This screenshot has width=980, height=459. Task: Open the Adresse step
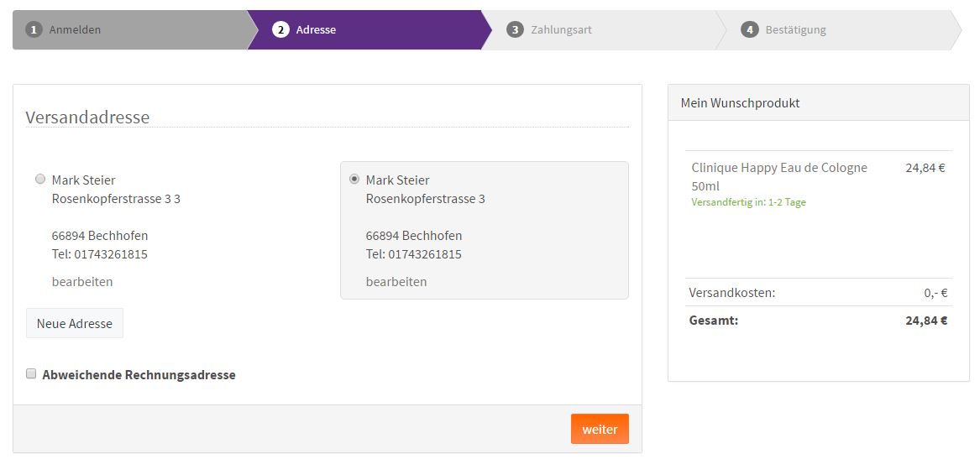coord(316,30)
